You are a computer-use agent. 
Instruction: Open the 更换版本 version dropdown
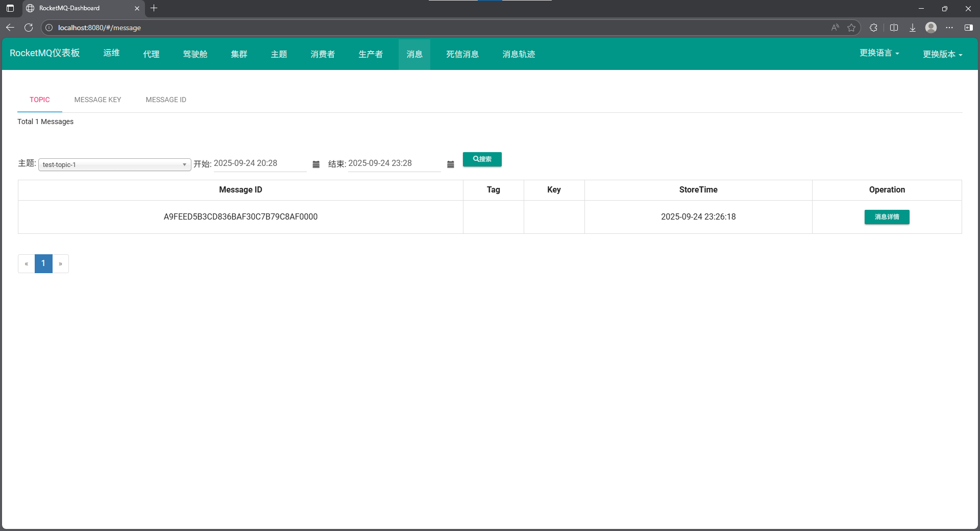[942, 54]
